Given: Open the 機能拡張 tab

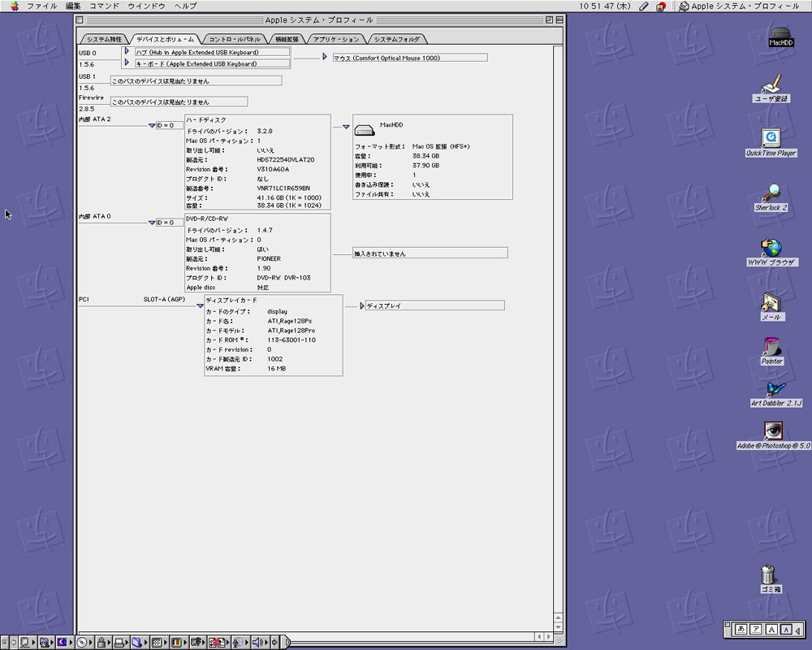Looking at the screenshot, I should click(x=287, y=39).
